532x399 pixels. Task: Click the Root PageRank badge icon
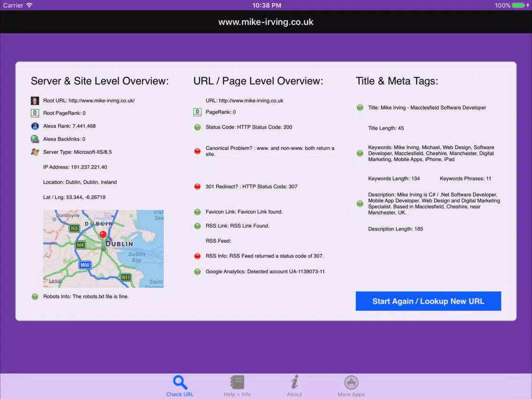coord(35,113)
